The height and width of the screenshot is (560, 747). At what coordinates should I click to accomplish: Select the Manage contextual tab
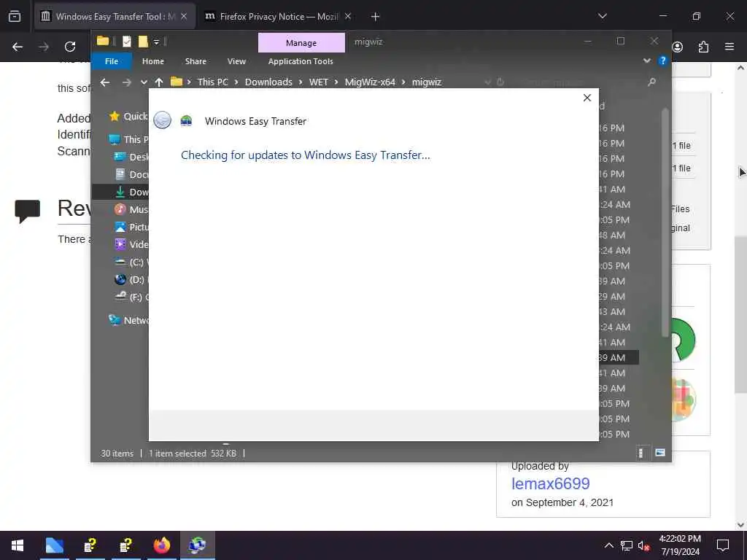(x=301, y=43)
